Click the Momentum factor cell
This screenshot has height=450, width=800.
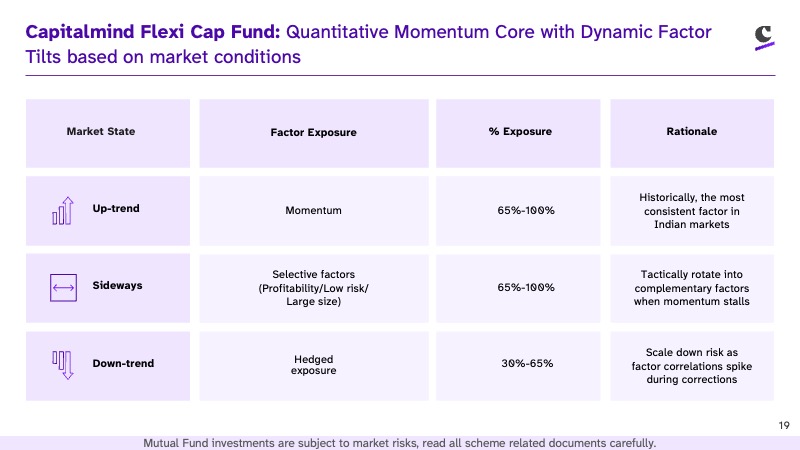314,211
